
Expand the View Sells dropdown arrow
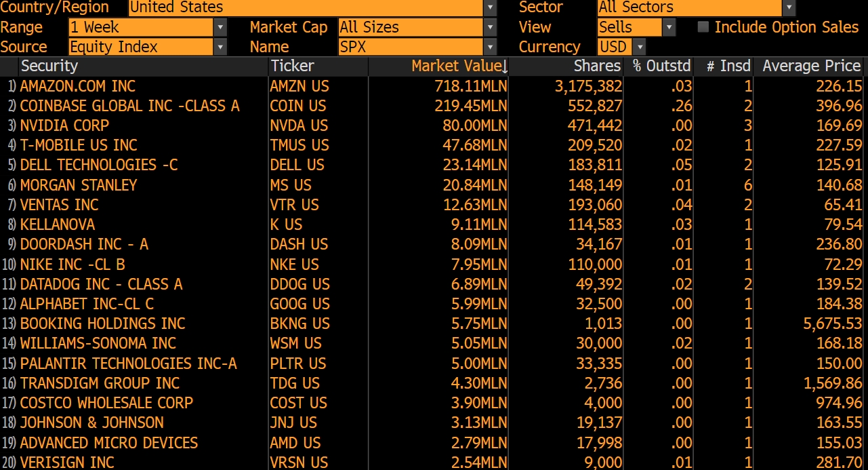(x=669, y=27)
